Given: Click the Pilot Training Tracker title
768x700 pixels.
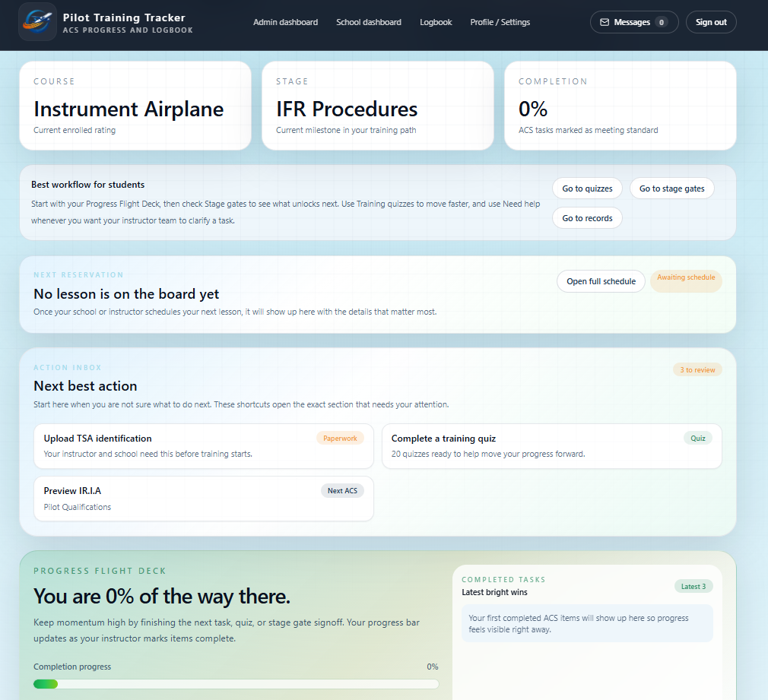Looking at the screenshot, I should pyautogui.click(x=124, y=17).
